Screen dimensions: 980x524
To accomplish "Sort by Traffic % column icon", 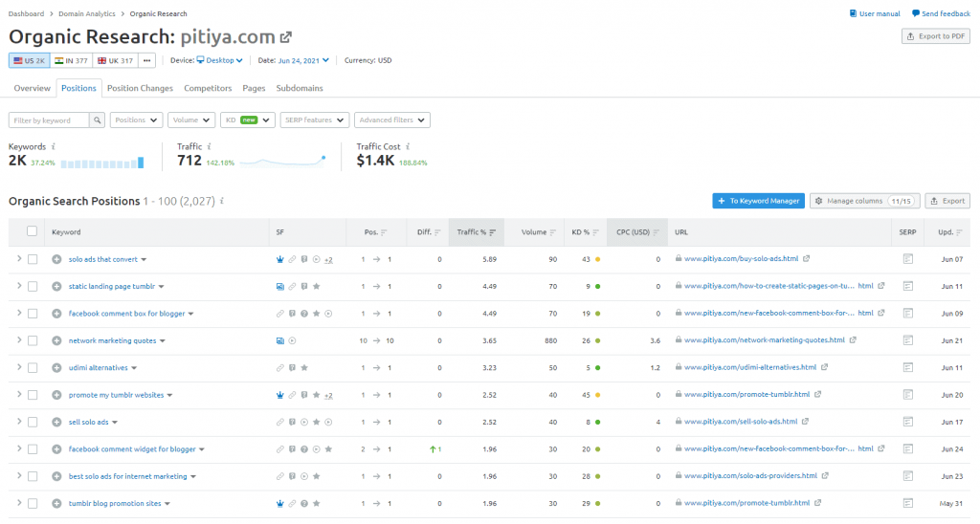I will point(493,232).
